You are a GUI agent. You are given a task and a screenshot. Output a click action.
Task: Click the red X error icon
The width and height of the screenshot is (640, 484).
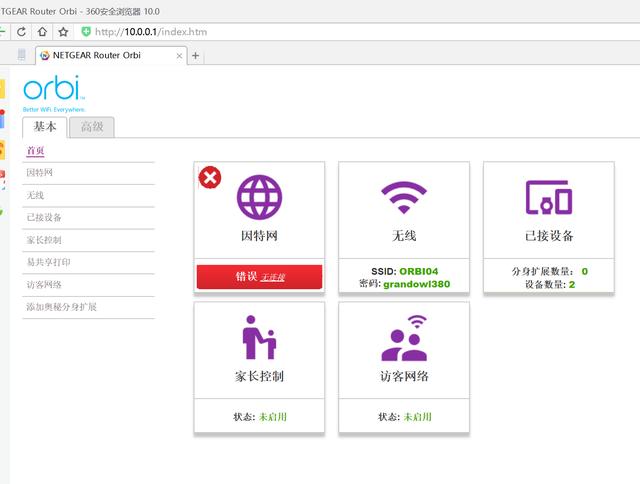(x=210, y=178)
